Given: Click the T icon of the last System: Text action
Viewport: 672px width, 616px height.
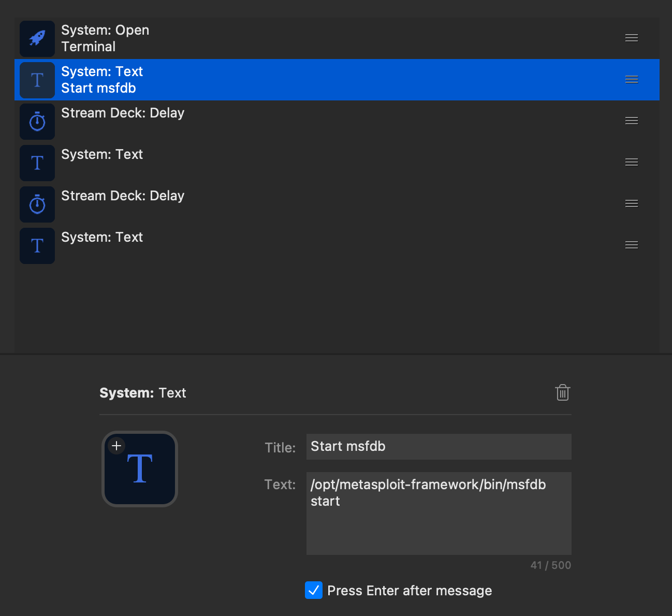Looking at the screenshot, I should pos(37,246).
